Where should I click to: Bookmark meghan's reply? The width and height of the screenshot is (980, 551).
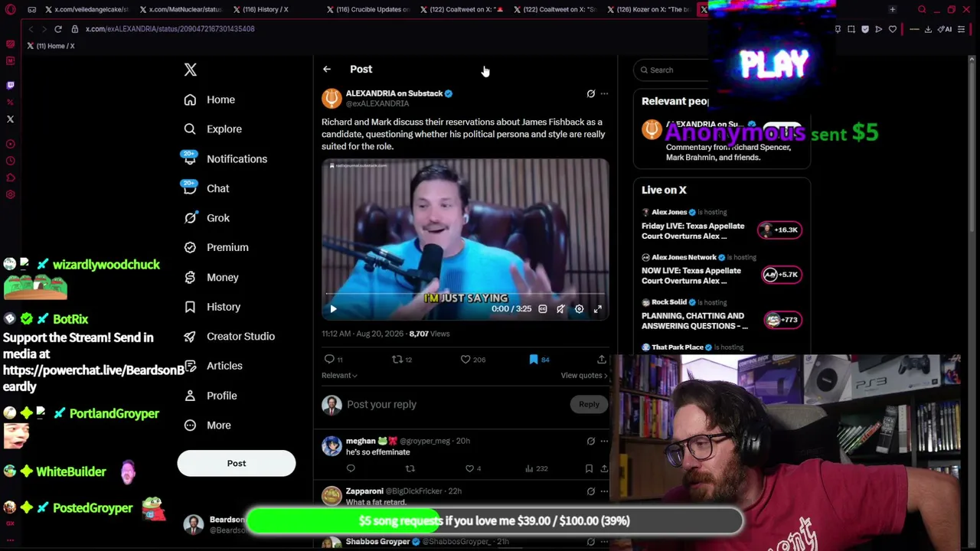tap(589, 468)
